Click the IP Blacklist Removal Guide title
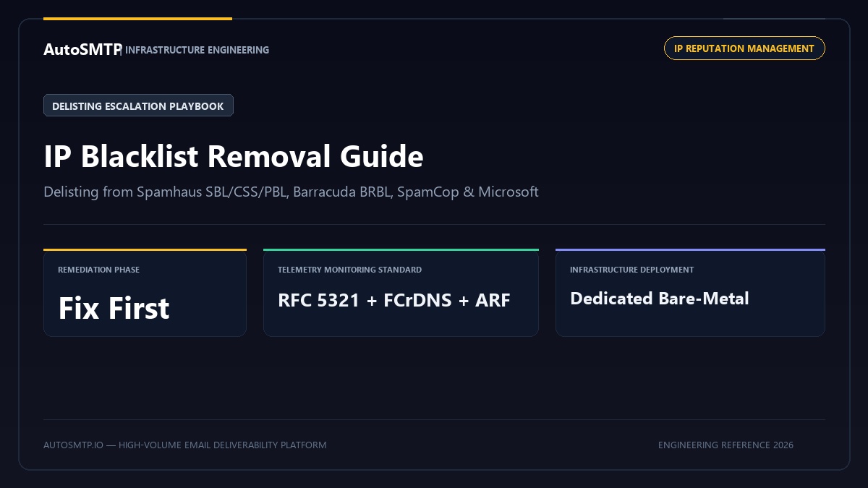The width and height of the screenshot is (868, 488). pos(234,156)
